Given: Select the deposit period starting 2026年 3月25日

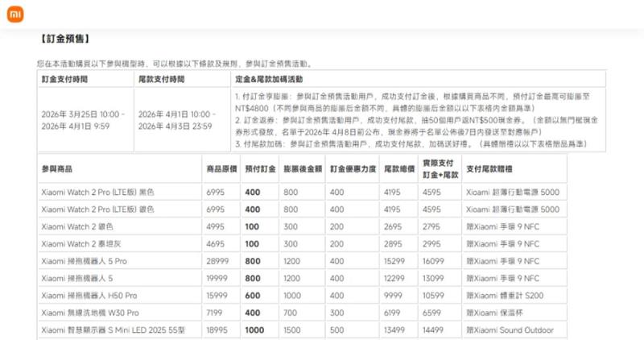Looking at the screenshot, I should coord(83,120).
